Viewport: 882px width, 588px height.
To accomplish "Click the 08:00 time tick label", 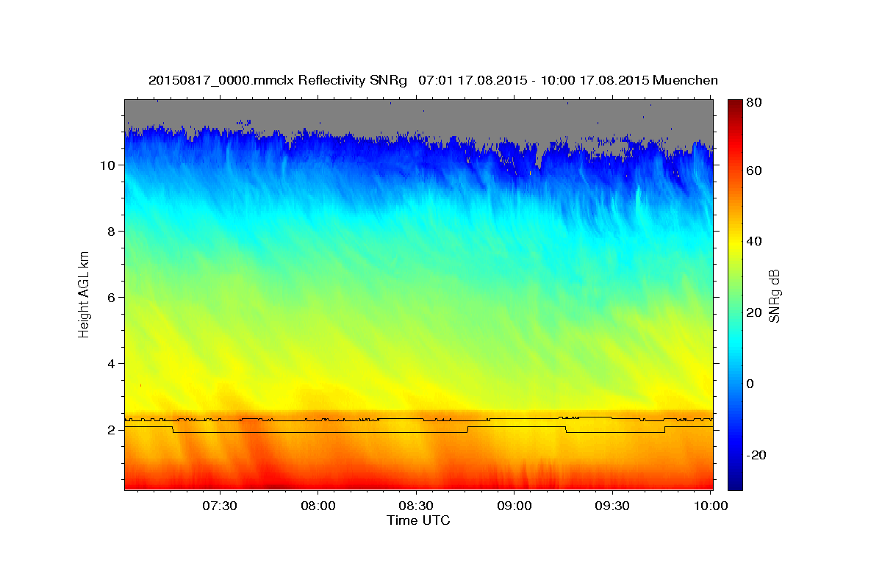I will (318, 506).
